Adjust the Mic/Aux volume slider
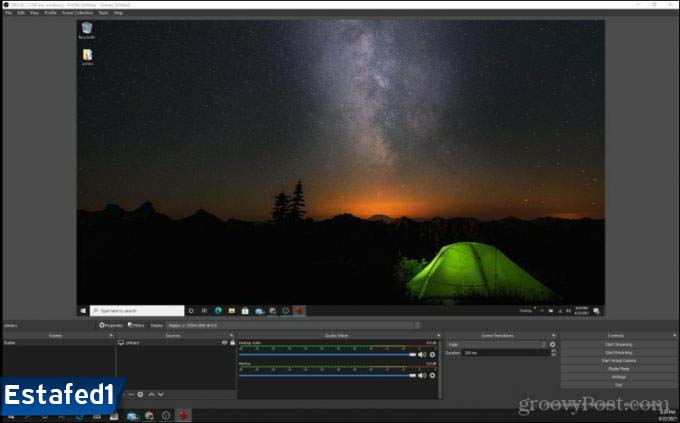 (327, 375)
